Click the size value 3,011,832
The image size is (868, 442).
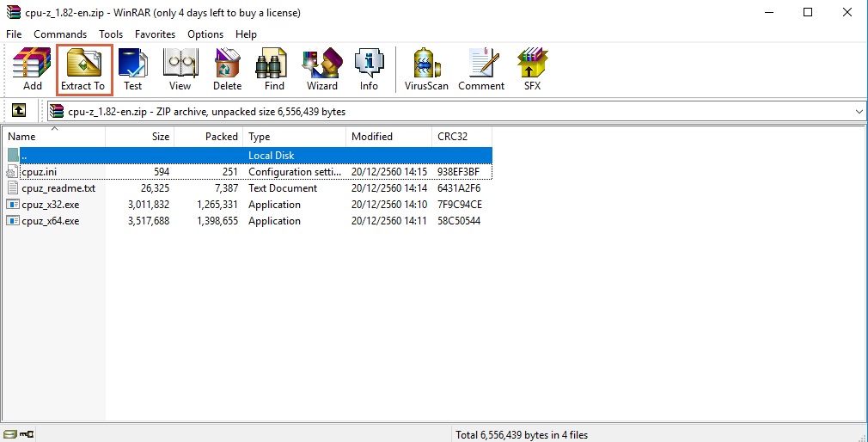click(x=149, y=205)
